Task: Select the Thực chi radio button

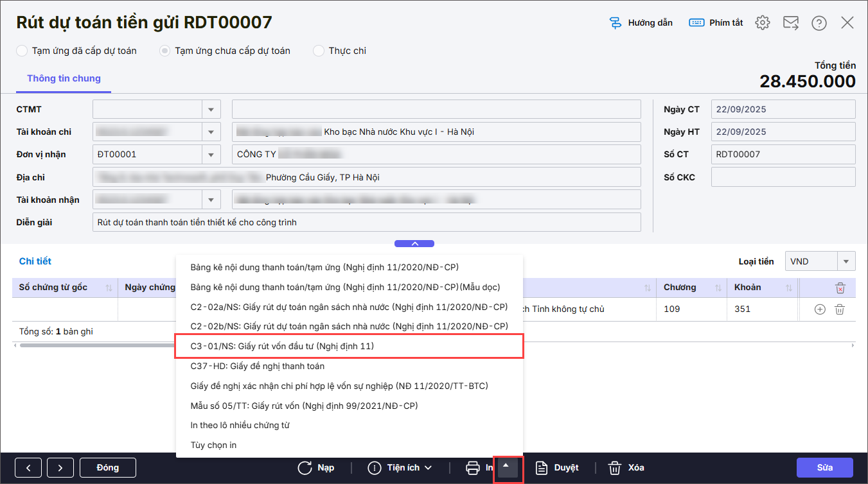Action: 319,51
